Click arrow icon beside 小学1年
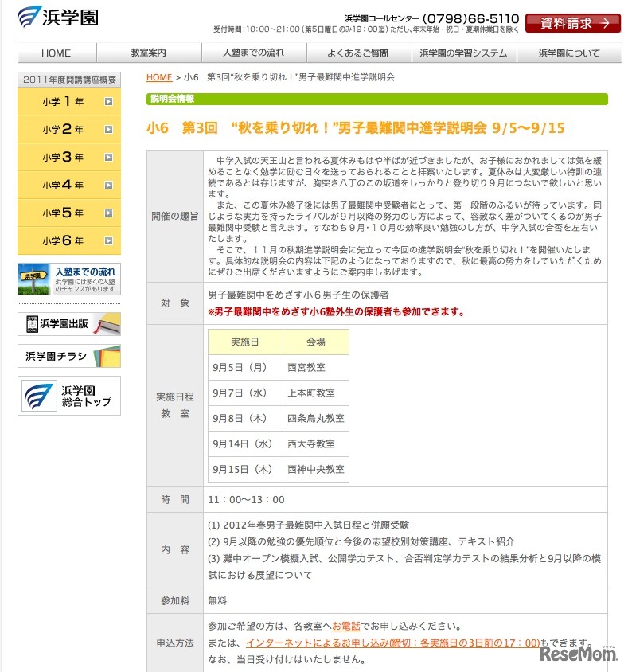The image size is (628, 672). [109, 102]
